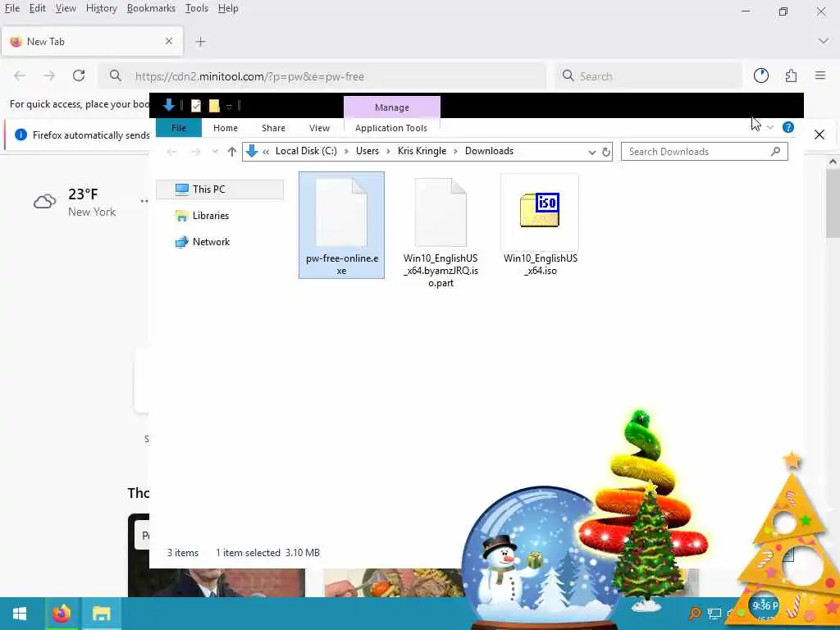Click the orange magnifier tray icon

click(x=695, y=614)
